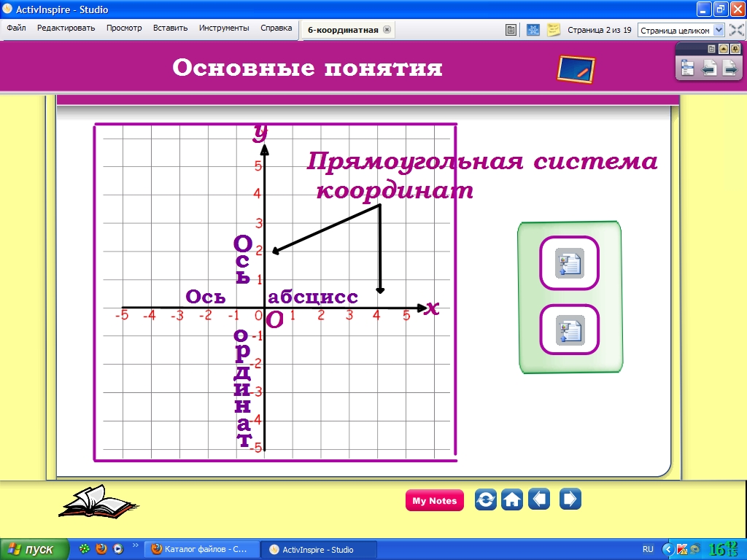Click the chalkboard icon in header
The image size is (747, 560).
click(576, 69)
